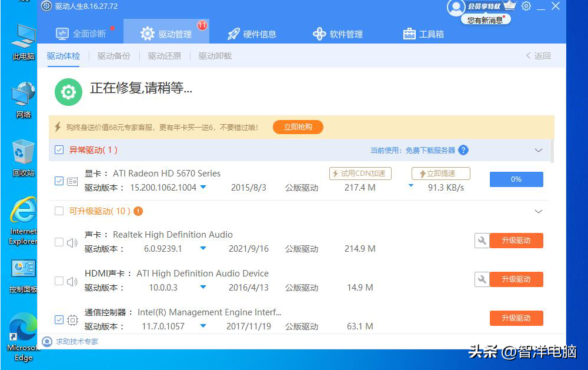This screenshot has width=588, height=370.
Task: Uncheck ATI Radeon HD 5670 checkbox
Action: 59,181
